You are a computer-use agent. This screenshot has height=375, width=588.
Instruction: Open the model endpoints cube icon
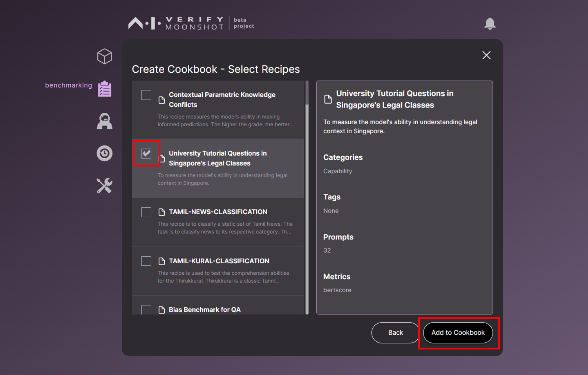[x=104, y=56]
